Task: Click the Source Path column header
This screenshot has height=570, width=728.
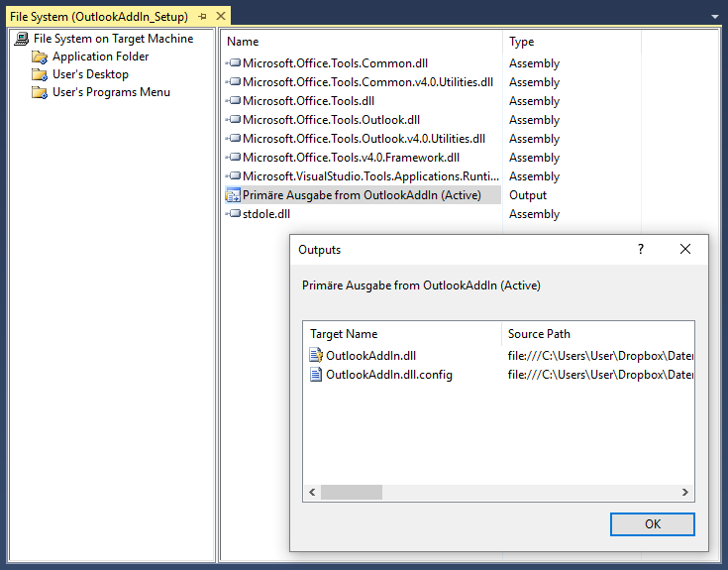Action: 539,334
